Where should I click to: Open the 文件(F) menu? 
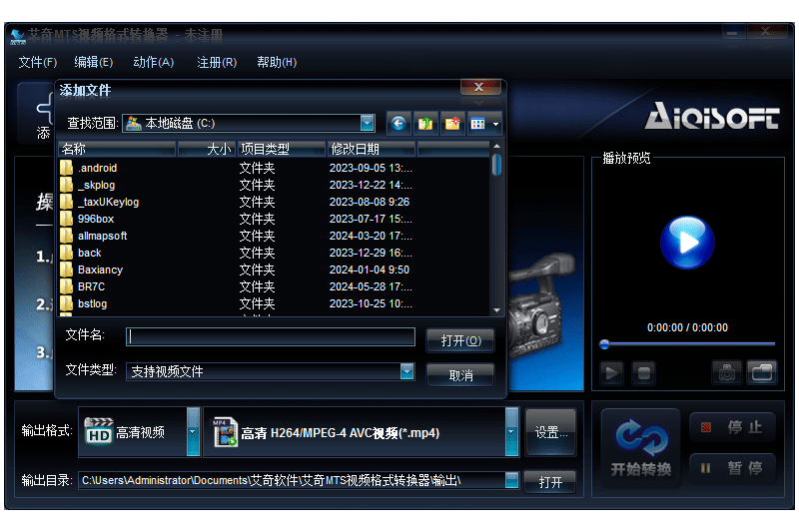(x=38, y=63)
